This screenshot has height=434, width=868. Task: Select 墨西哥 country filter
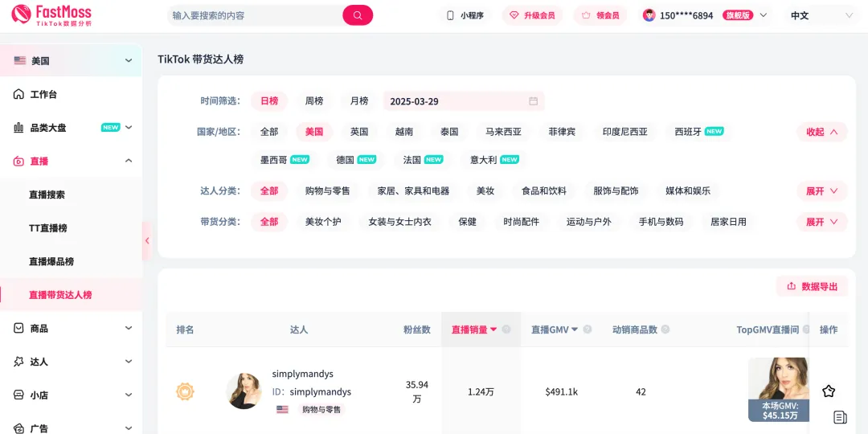[285, 159]
